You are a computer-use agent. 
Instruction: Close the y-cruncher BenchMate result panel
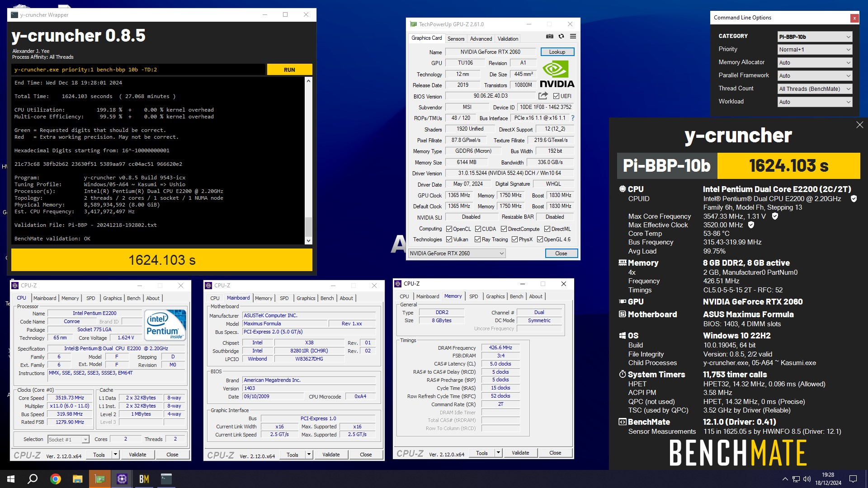click(x=859, y=125)
